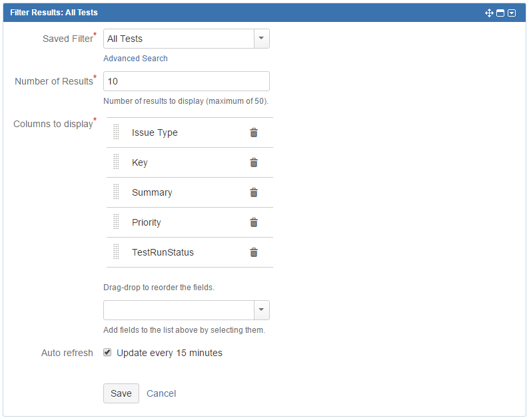Click the drag handle beside TestRunStatus

(x=116, y=252)
